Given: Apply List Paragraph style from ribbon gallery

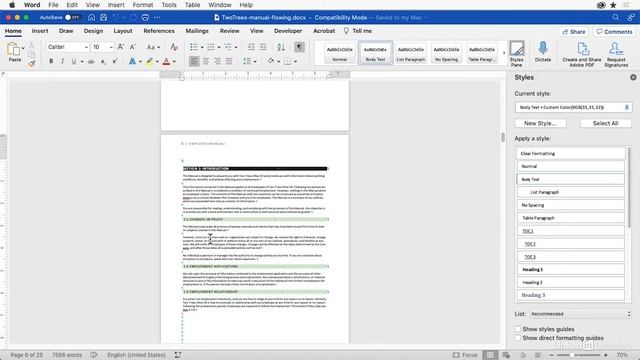Looking at the screenshot, I should [411, 53].
